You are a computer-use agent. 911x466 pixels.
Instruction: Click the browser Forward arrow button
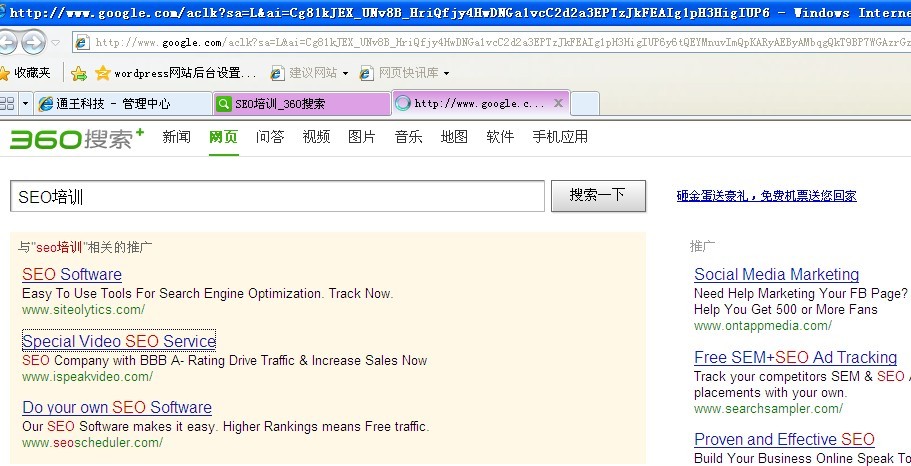point(33,42)
